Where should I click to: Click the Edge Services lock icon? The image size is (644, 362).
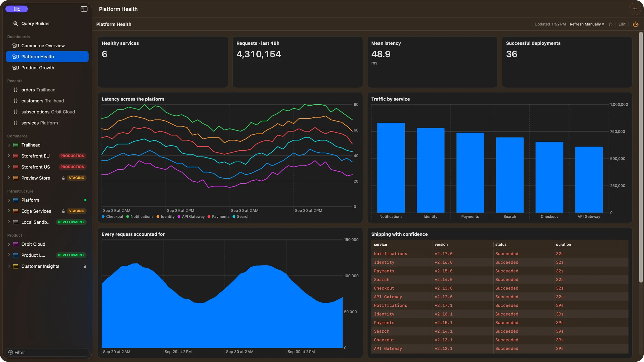63,211
